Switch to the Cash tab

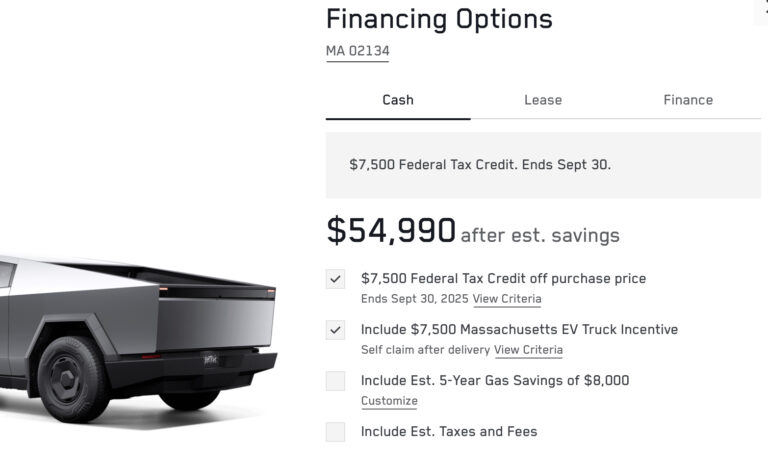click(x=398, y=100)
